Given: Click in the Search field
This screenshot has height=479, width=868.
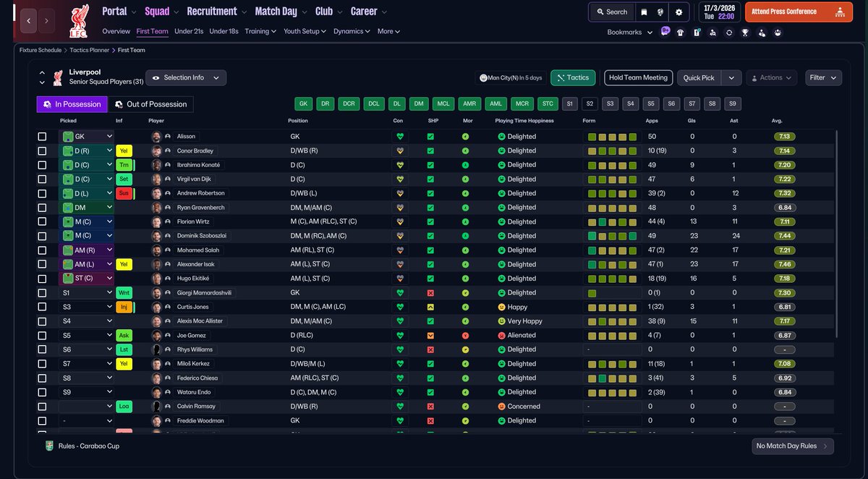Looking at the screenshot, I should (x=611, y=12).
